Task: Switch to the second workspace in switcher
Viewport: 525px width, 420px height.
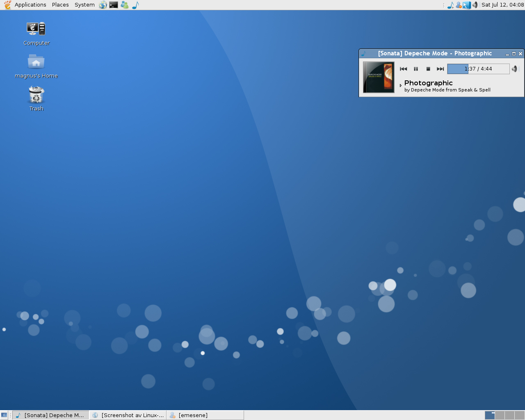Action: [500, 415]
